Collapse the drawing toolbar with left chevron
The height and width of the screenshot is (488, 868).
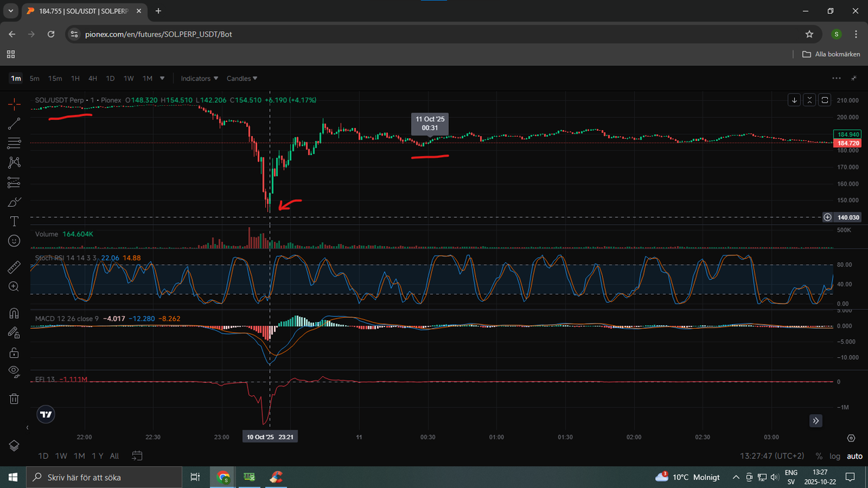coord(27,428)
